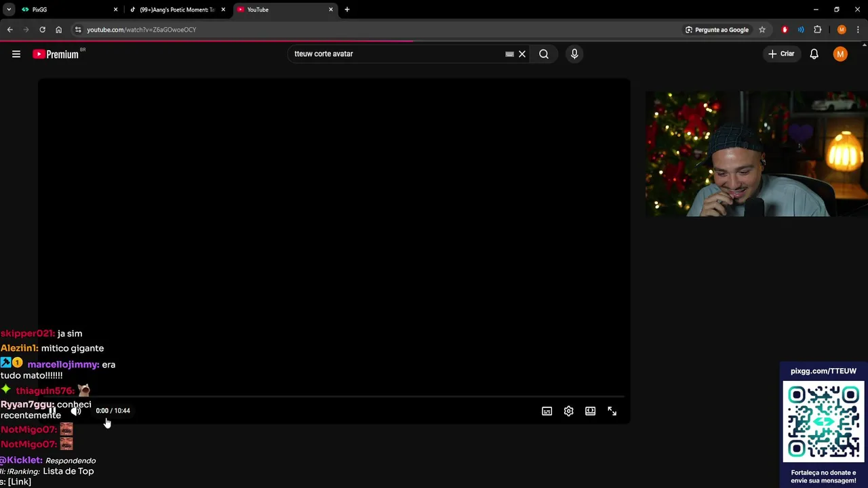Open YouTube notifications bell
Image resolution: width=868 pixels, height=488 pixels.
[814, 54]
